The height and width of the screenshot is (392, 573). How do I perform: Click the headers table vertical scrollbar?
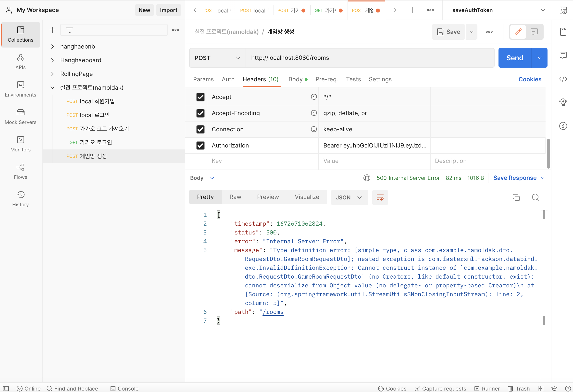tap(548, 153)
